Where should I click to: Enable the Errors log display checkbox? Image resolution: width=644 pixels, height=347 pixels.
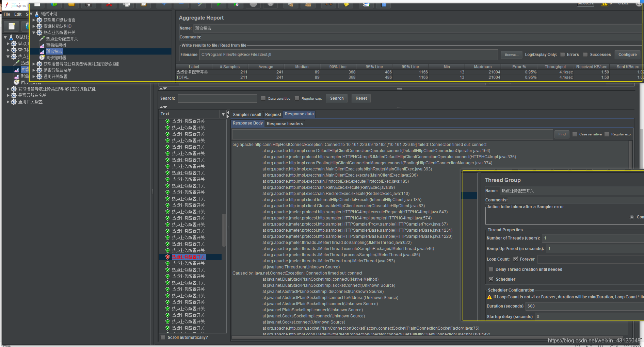click(563, 54)
